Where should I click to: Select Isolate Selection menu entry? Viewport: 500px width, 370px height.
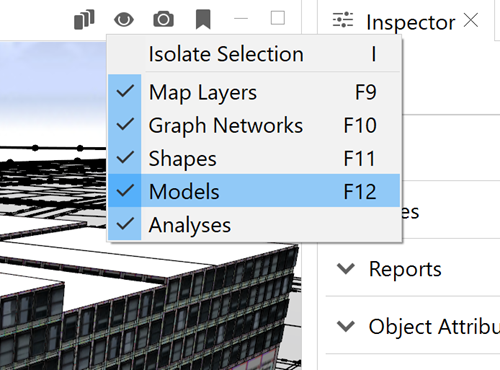[254, 54]
